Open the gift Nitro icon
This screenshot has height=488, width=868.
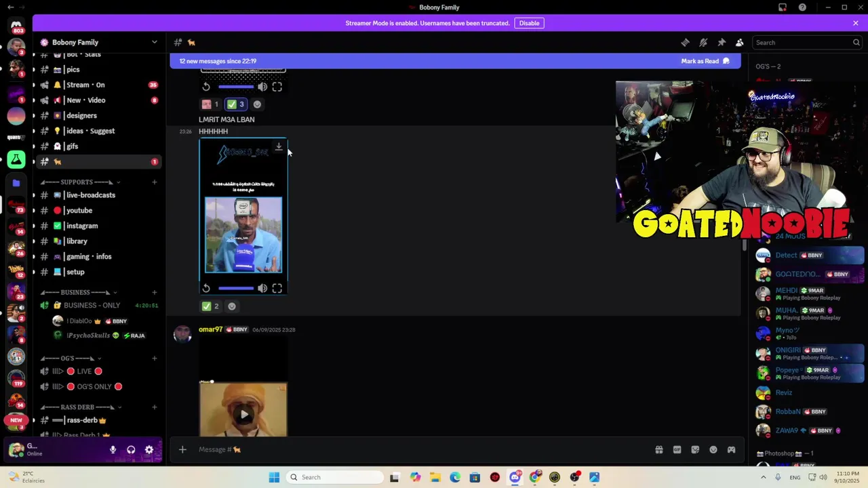click(x=658, y=449)
